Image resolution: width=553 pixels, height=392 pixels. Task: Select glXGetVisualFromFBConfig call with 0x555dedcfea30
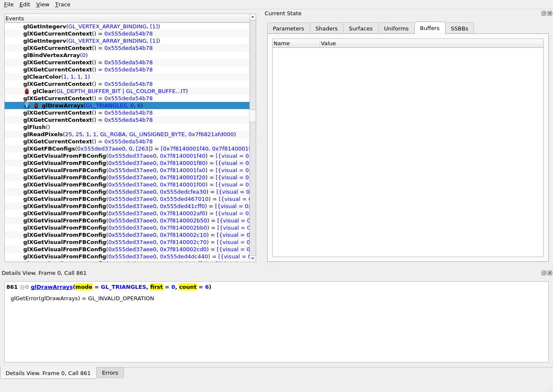tap(127, 192)
